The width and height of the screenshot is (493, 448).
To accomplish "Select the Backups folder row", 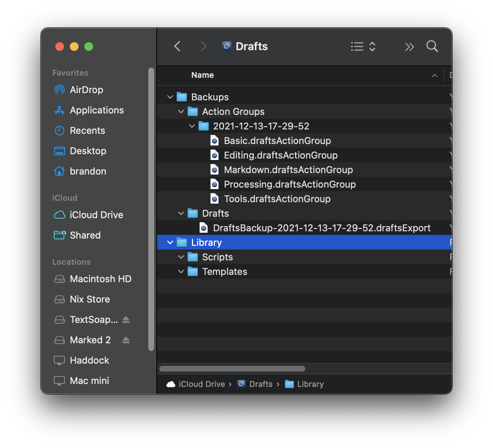I will 305,97.
